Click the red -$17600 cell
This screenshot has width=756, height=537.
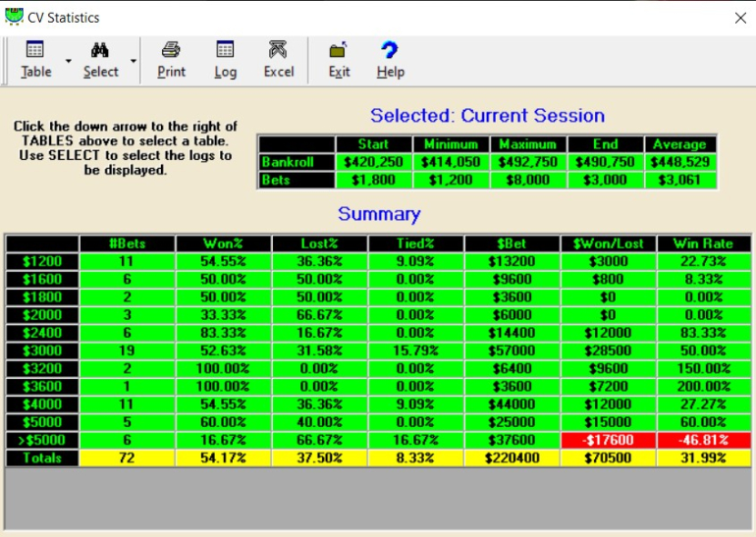[x=606, y=441]
